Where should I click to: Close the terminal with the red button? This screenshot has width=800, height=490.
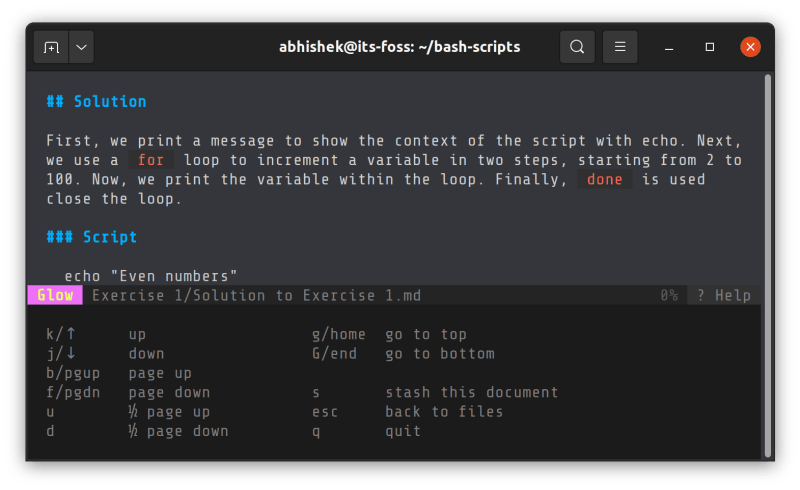[x=750, y=47]
